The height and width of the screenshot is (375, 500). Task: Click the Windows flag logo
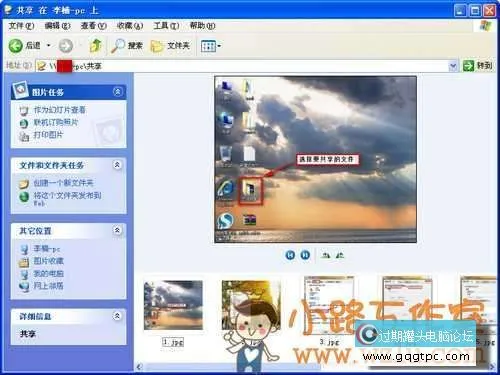coord(486,26)
